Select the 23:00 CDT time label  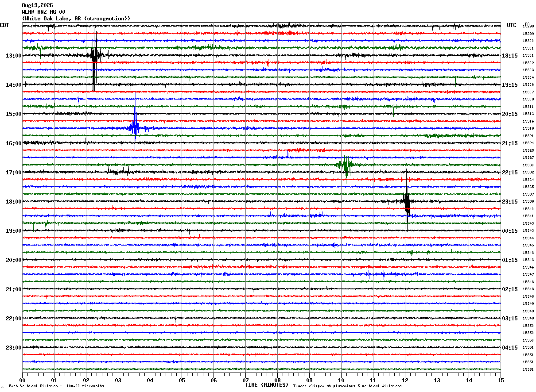[13, 348]
